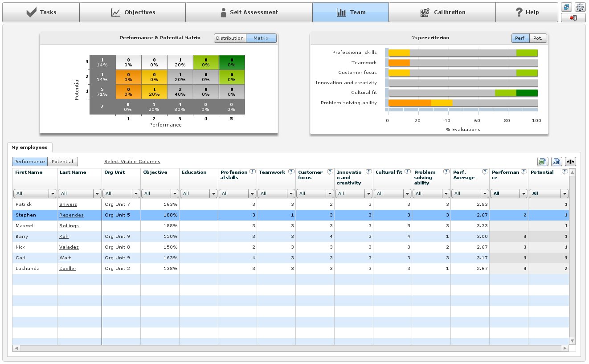Open employee Shivers' profile link
The width and height of the screenshot is (589, 364).
68,204
